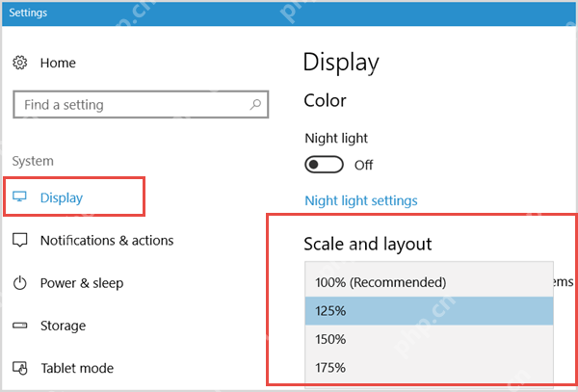Screen dimensions: 578x392
Task: Click the power symbol icon
Action: click(20, 283)
